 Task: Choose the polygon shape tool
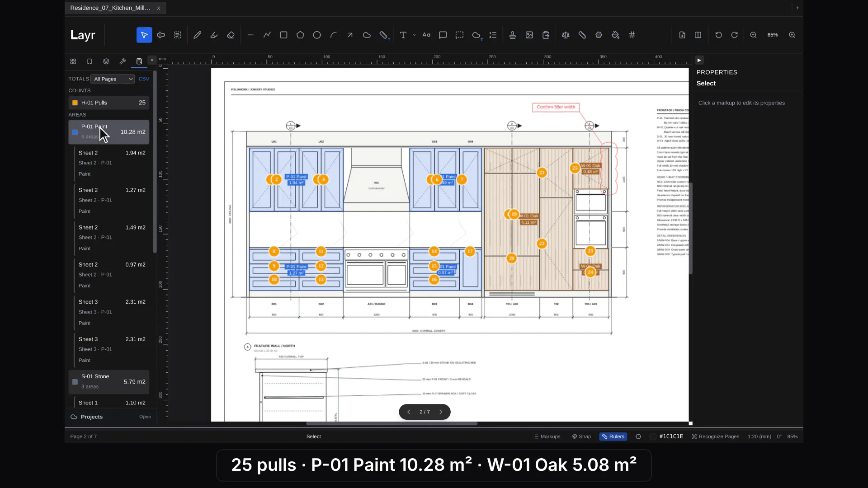pyautogui.click(x=300, y=35)
